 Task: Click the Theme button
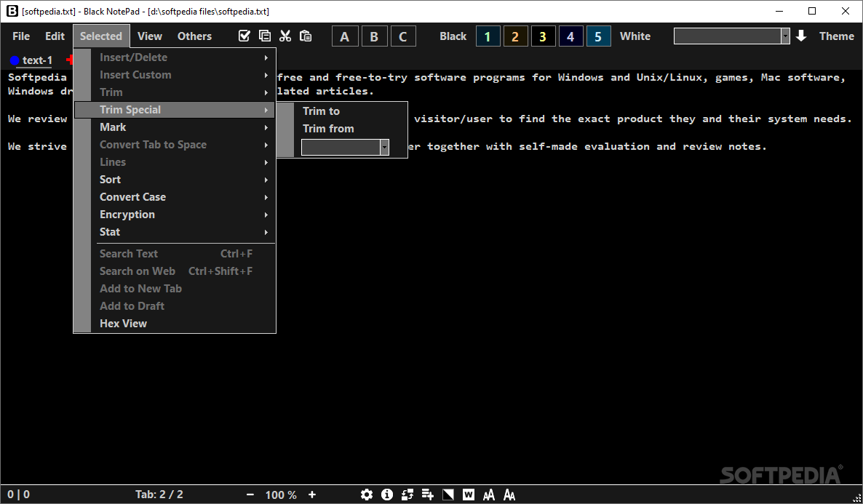[x=837, y=36]
